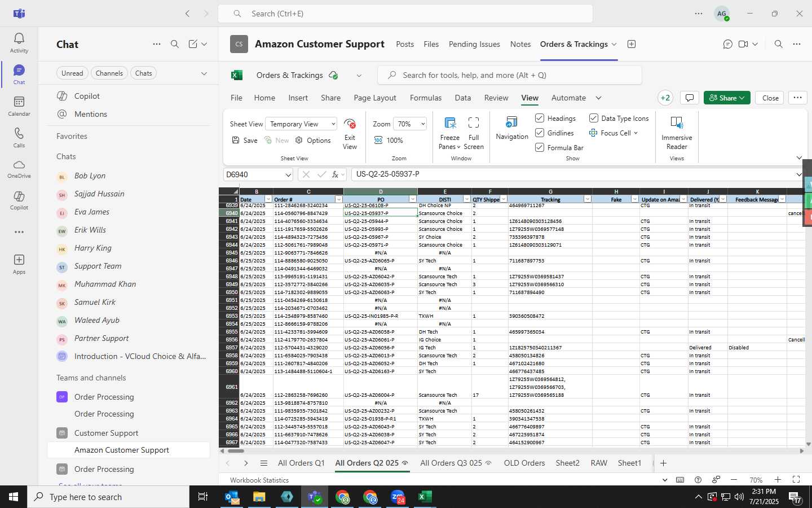Open Excel from the Windows taskbar
The height and width of the screenshot is (508, 812).
coord(425,497)
